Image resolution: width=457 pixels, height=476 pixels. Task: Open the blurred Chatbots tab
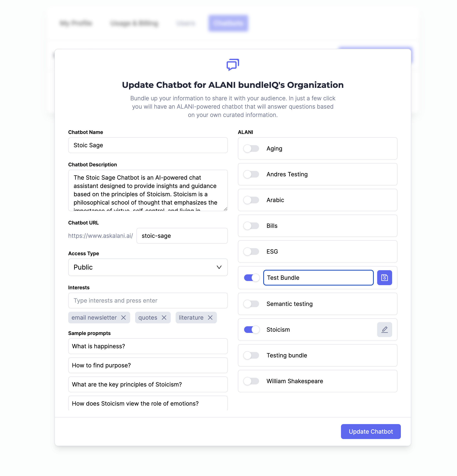click(x=228, y=23)
